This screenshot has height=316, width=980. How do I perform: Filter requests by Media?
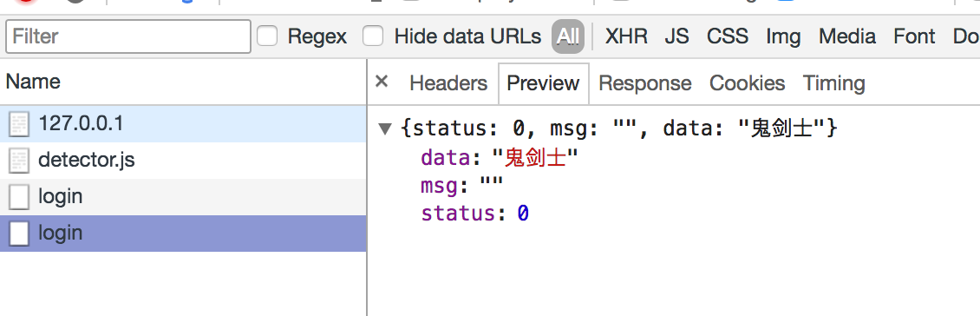[x=846, y=36]
